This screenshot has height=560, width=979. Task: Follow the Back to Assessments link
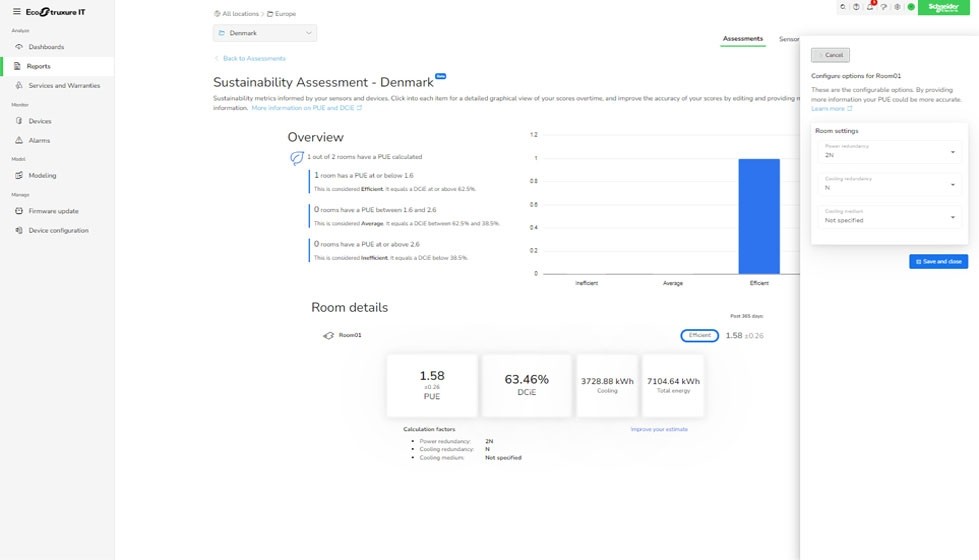[253, 59]
